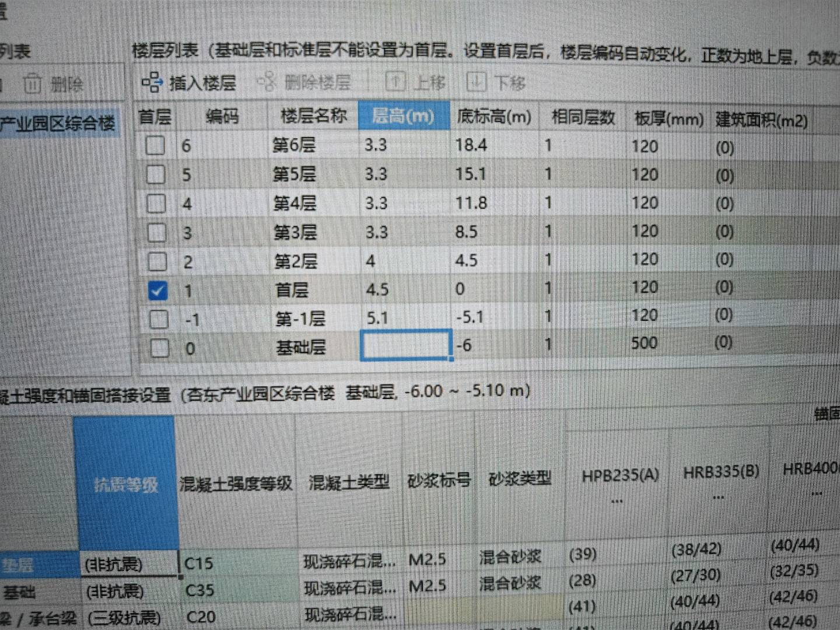Check the first-floor box for 第2层
Image resolution: width=840 pixels, height=630 pixels.
pos(157,261)
